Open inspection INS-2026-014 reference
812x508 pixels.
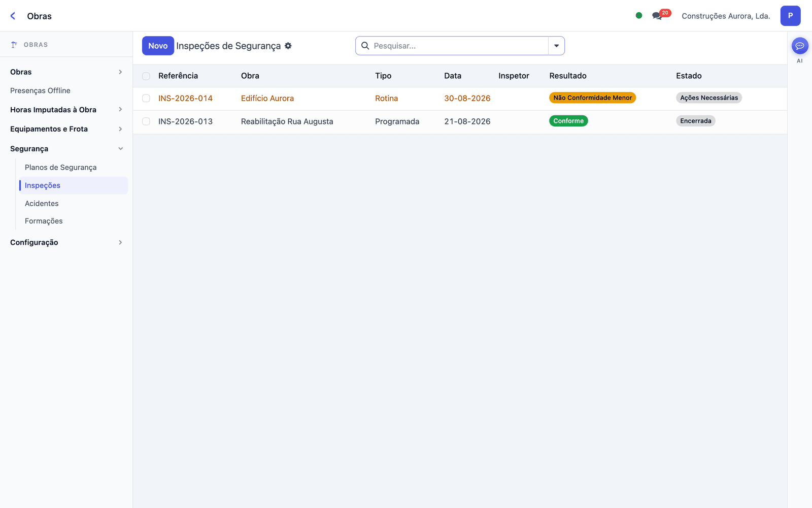185,99
